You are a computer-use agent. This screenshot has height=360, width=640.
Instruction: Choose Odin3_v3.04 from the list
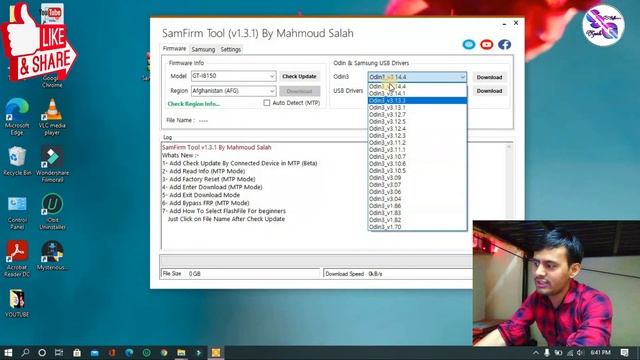point(417,199)
